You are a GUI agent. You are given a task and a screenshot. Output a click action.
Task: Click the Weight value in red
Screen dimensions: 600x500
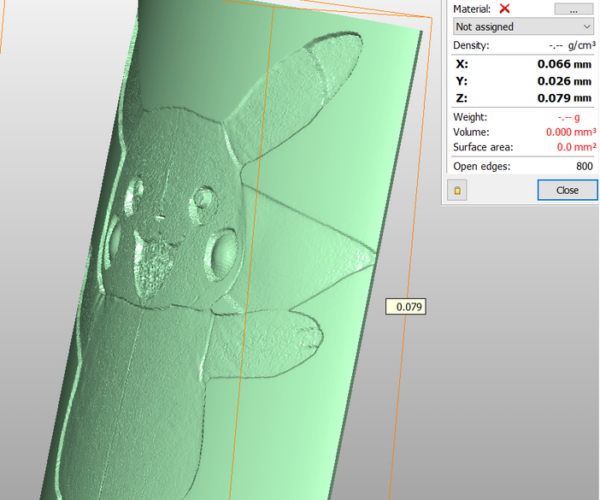[569, 117]
